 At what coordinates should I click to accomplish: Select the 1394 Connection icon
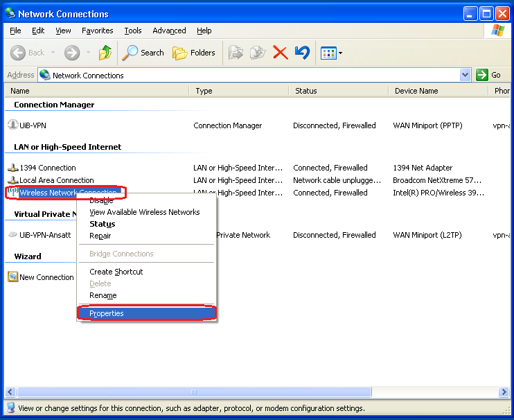click(12, 168)
